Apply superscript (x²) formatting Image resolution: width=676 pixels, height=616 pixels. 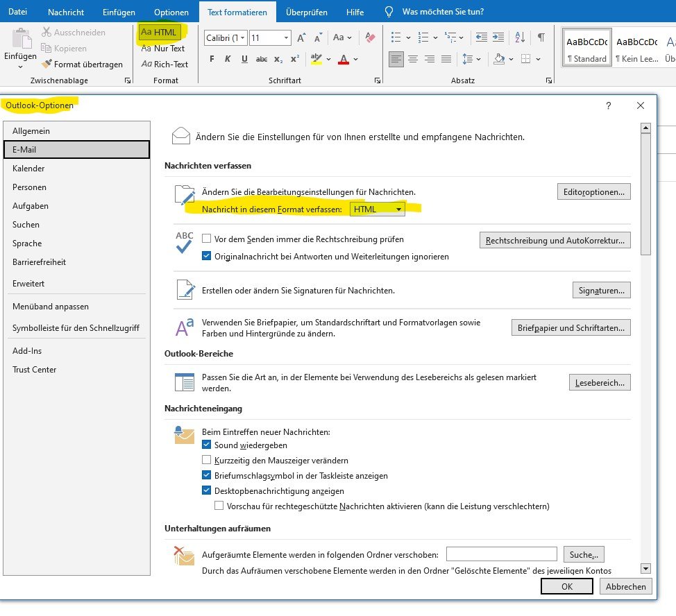tap(295, 59)
